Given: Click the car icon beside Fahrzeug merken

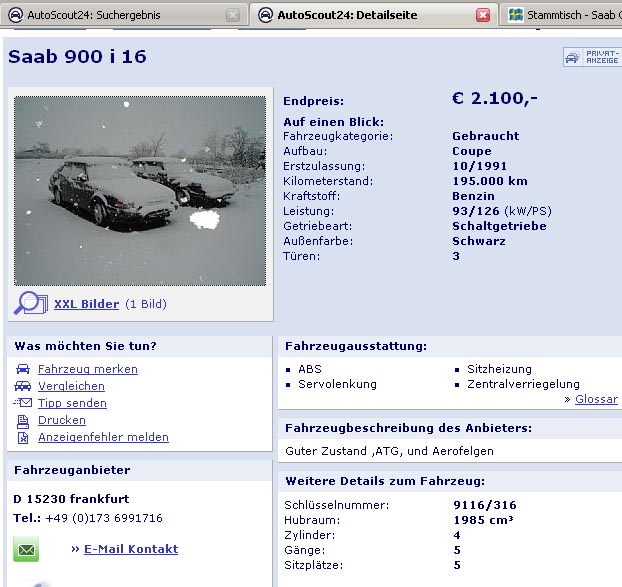Looking at the screenshot, I should pyautogui.click(x=23, y=369).
